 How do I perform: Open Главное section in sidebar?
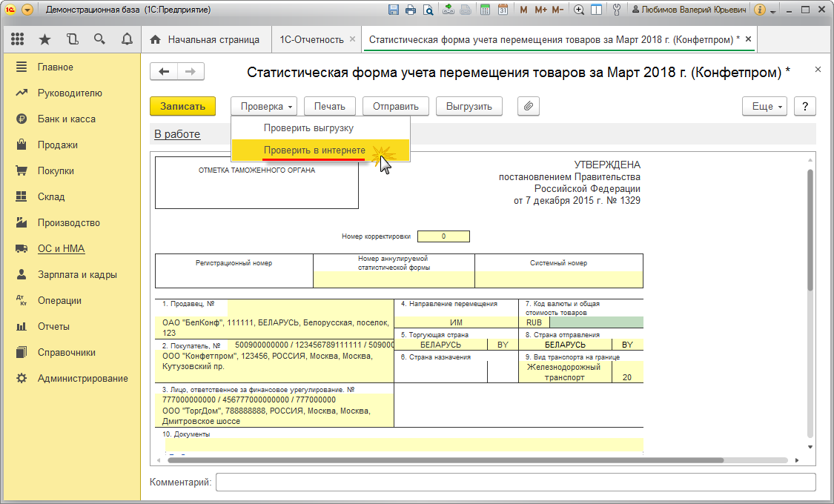[71, 67]
